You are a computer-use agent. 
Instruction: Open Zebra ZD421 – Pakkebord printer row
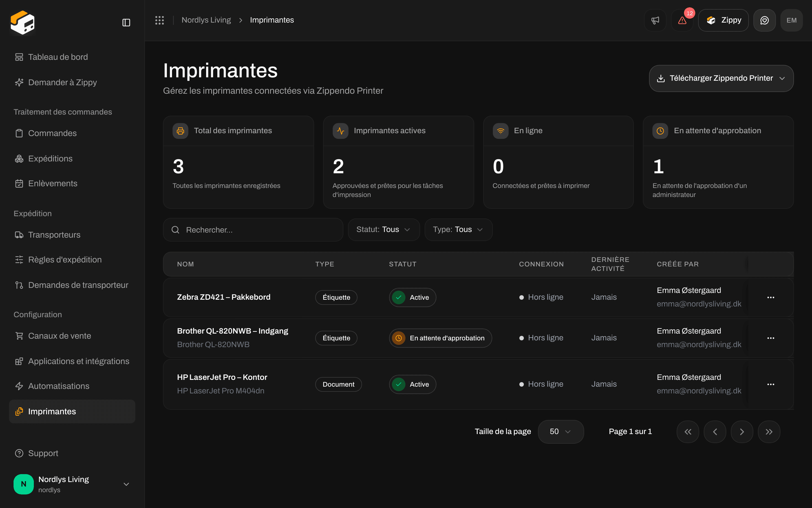(x=478, y=297)
